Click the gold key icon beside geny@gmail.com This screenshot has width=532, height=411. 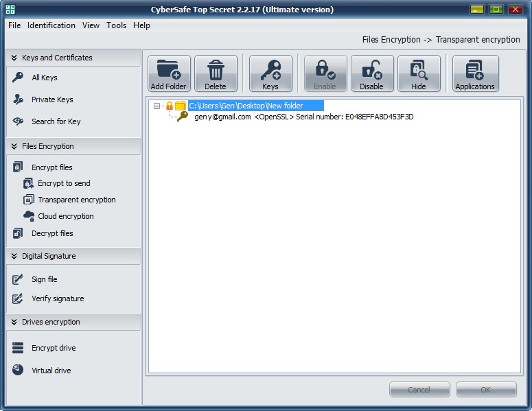point(183,117)
